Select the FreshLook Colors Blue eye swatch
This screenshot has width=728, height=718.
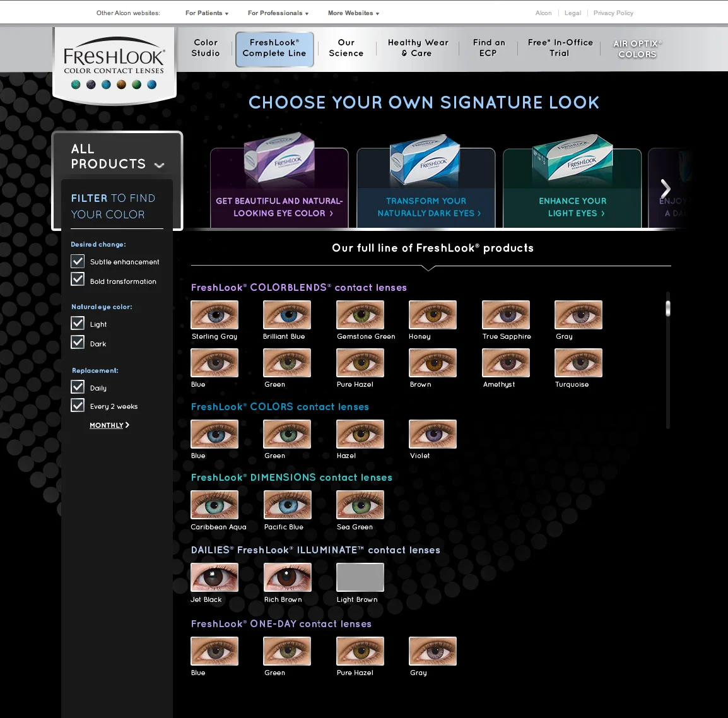(x=214, y=434)
